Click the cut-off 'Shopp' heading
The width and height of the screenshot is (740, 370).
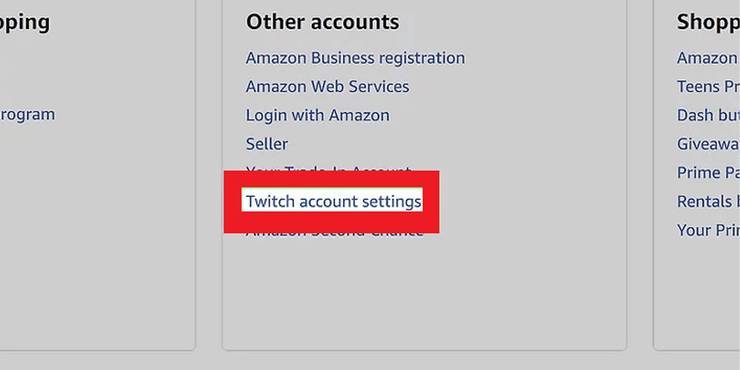(708, 22)
